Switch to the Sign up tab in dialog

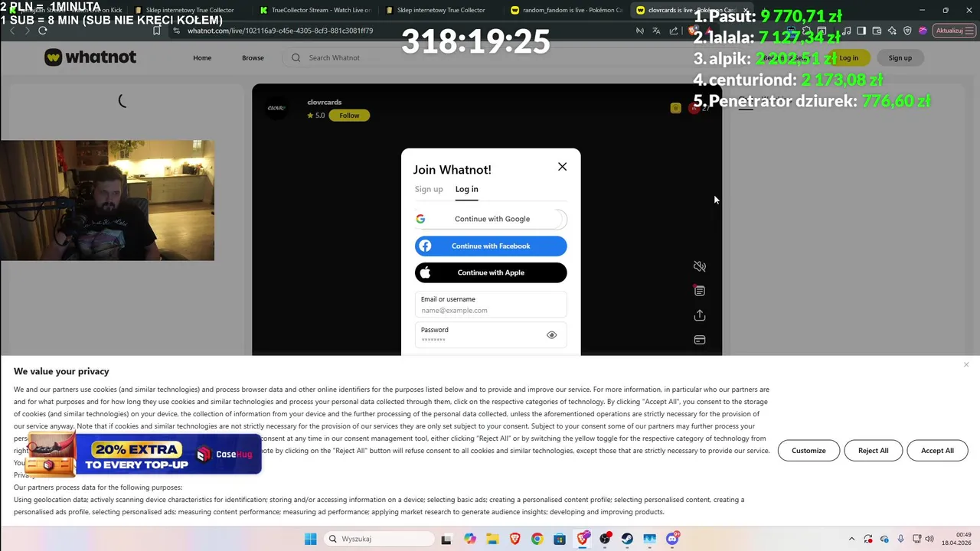(429, 189)
